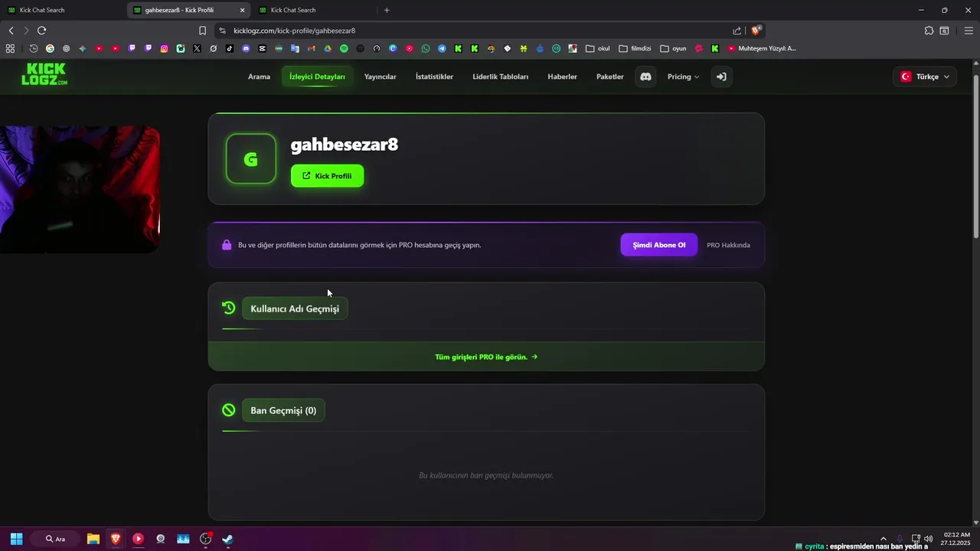
Task: Click the bookmark page icon in address bar
Action: (x=202, y=31)
